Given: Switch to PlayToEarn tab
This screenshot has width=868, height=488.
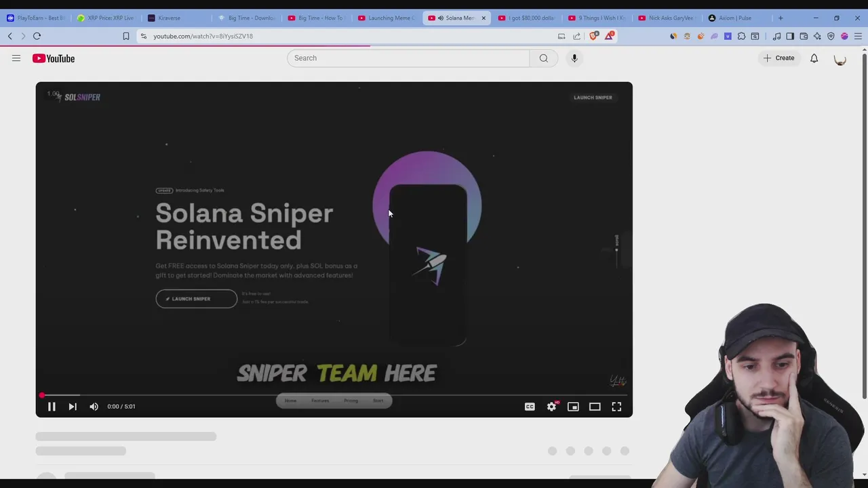Looking at the screenshot, I should pyautogui.click(x=35, y=18).
